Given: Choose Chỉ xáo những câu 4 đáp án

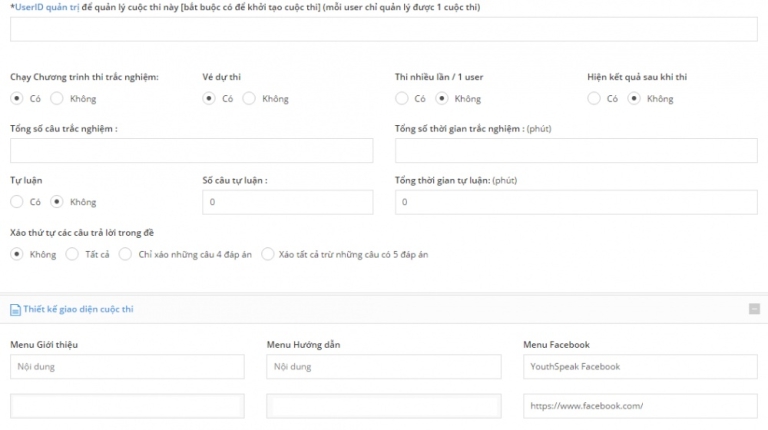Looking at the screenshot, I should click(x=125, y=254).
